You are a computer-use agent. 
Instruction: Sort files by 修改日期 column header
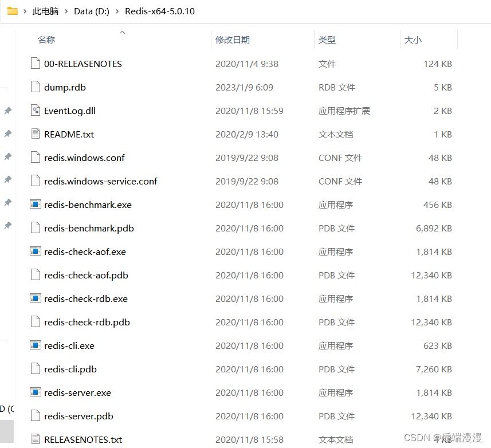(x=233, y=40)
